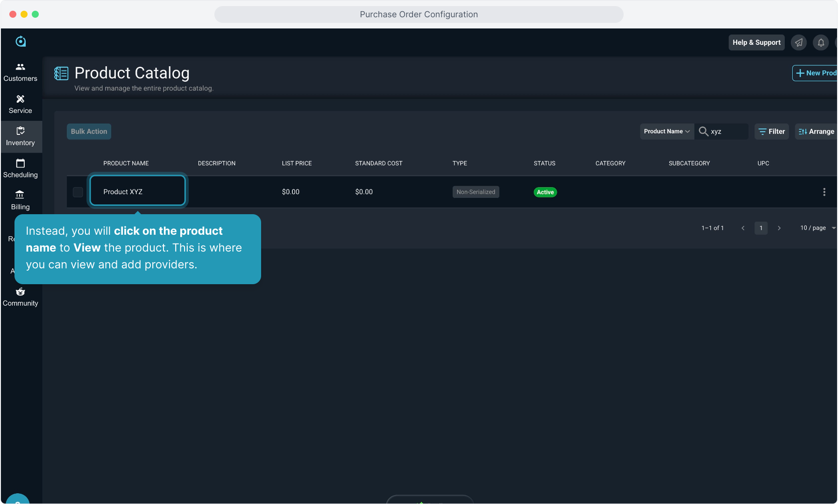Tick the Product XYZ row checkbox
Viewport: 838px width, 504px height.
pos(78,192)
